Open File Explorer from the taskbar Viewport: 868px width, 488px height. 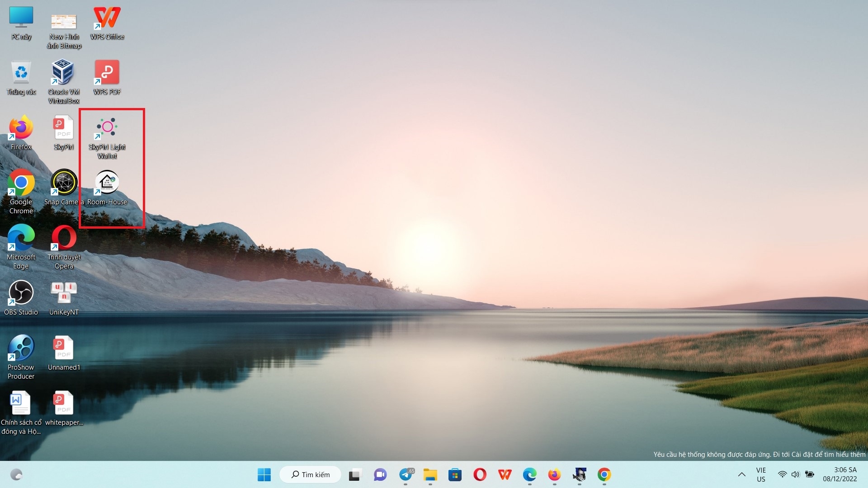pyautogui.click(x=430, y=474)
